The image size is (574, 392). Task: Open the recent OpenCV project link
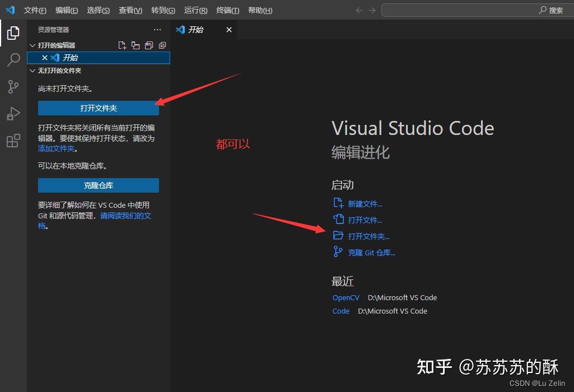tap(346, 297)
